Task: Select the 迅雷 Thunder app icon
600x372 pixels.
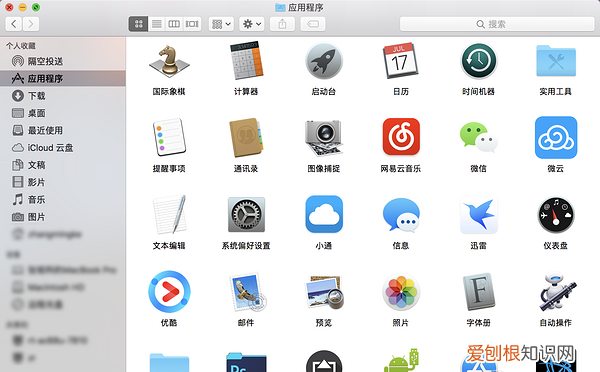Action: [478, 215]
